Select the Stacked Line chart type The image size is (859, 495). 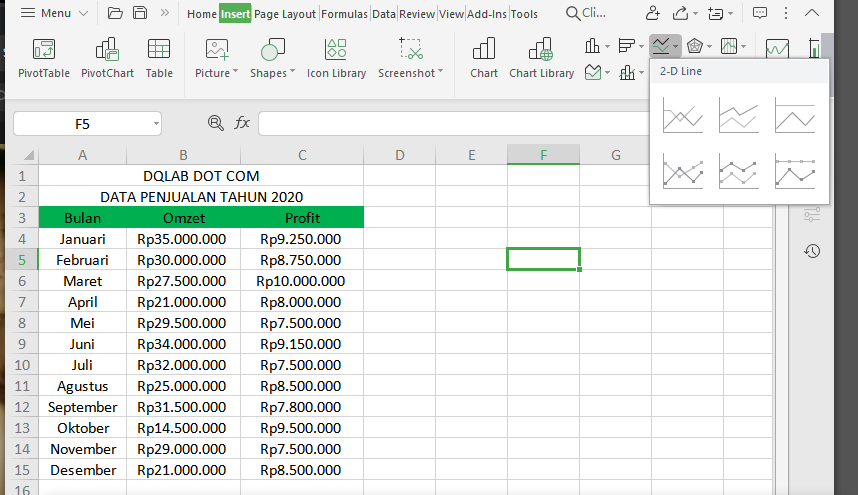[x=739, y=118]
